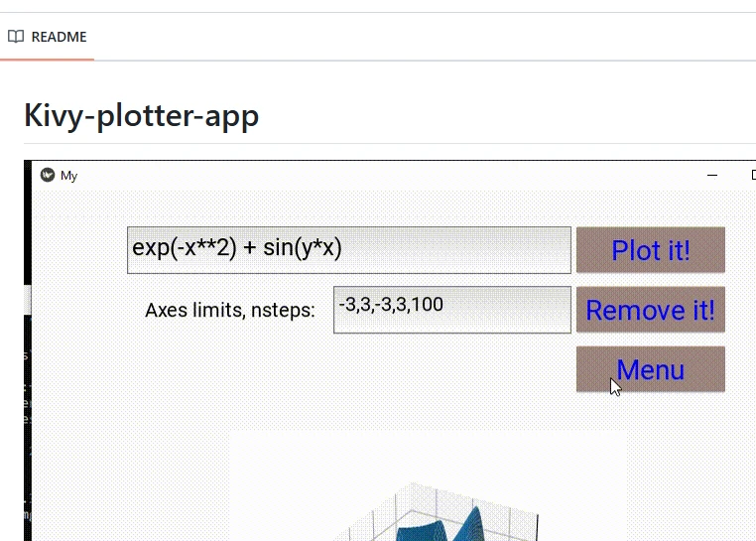Click the Remove it! button
Screen dimensions: 756x541
click(x=651, y=310)
